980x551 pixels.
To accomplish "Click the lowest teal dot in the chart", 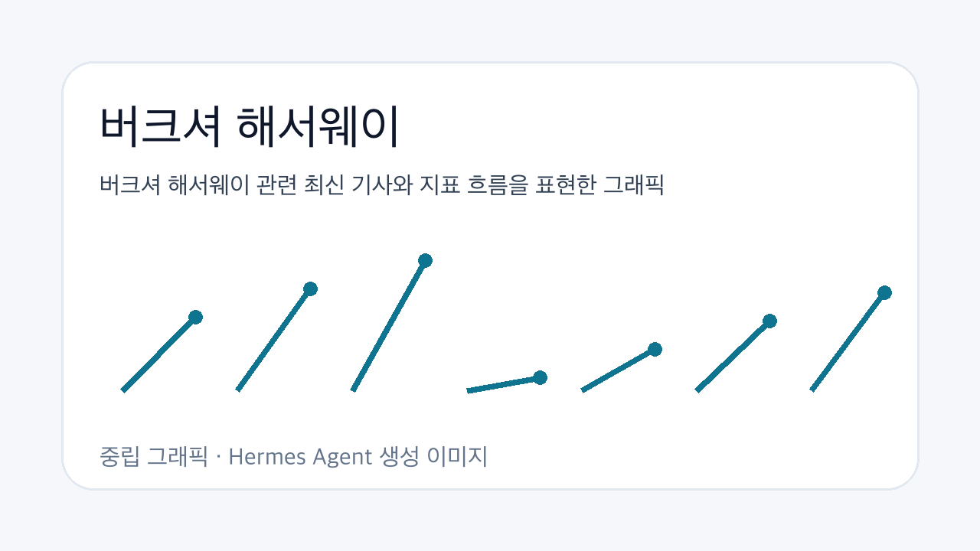I will (540, 377).
